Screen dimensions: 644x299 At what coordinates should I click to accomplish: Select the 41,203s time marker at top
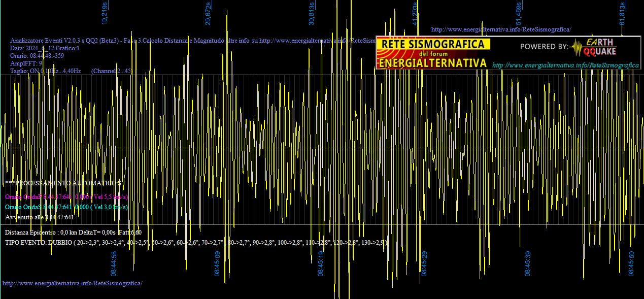click(x=415, y=13)
